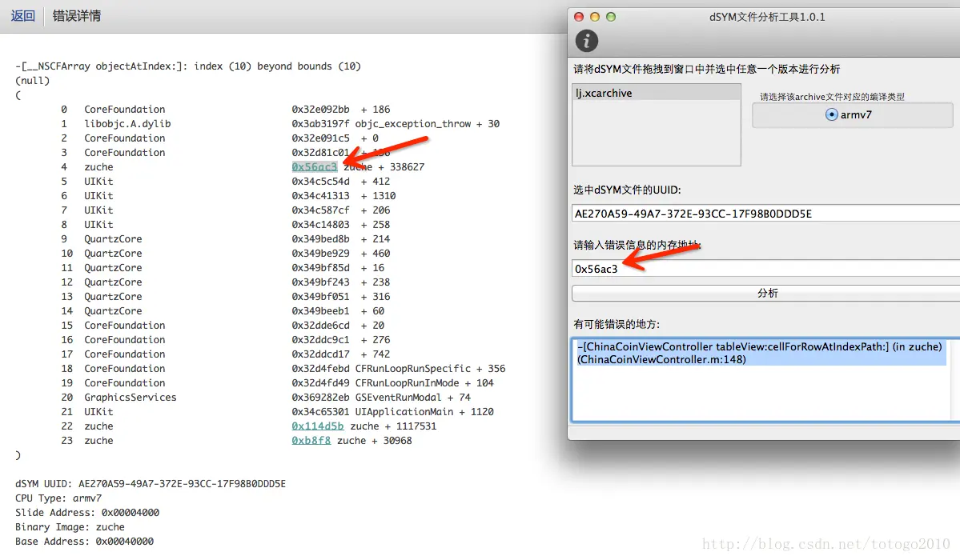The height and width of the screenshot is (560, 960).
Task: Click the CFRunLoopRunInMode + 104 text
Action: [x=424, y=383]
